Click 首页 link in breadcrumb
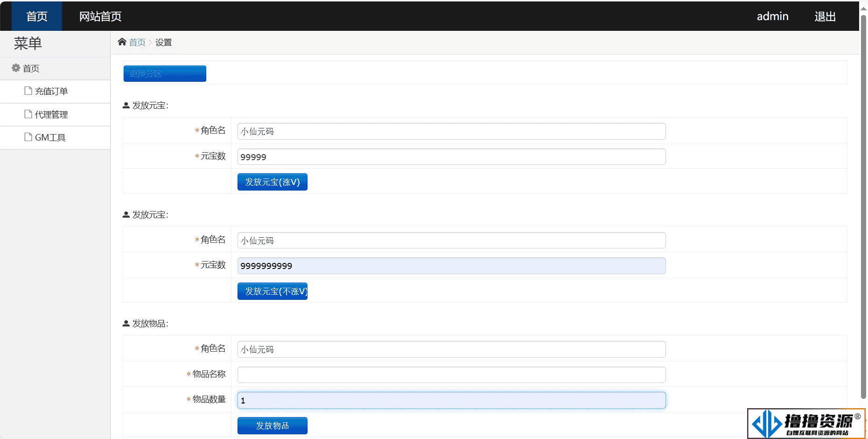The image size is (868, 439). pos(137,42)
